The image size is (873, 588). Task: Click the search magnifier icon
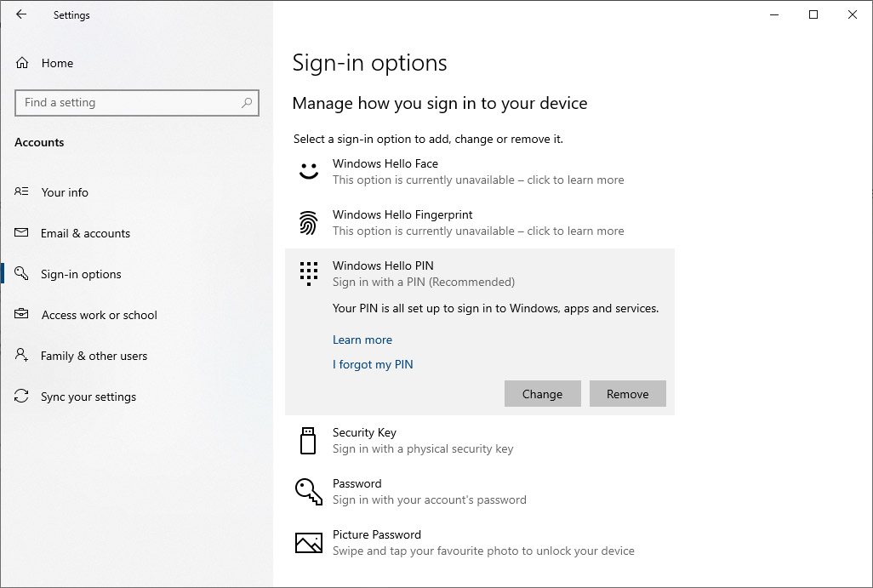[247, 102]
